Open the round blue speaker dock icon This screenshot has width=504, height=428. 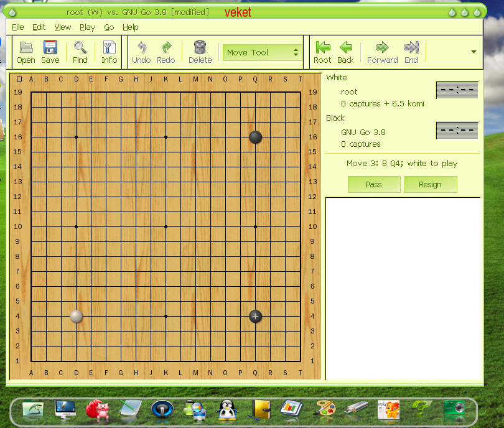(162, 410)
